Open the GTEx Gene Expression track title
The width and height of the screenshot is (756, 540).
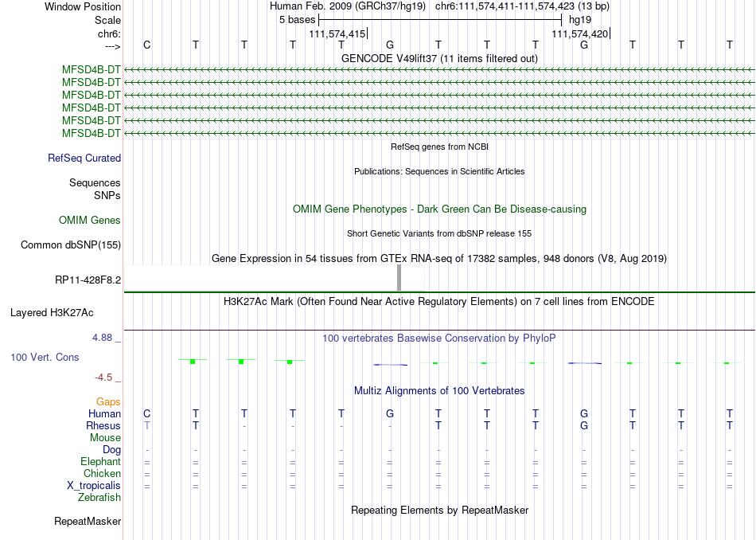pyautogui.click(x=439, y=259)
